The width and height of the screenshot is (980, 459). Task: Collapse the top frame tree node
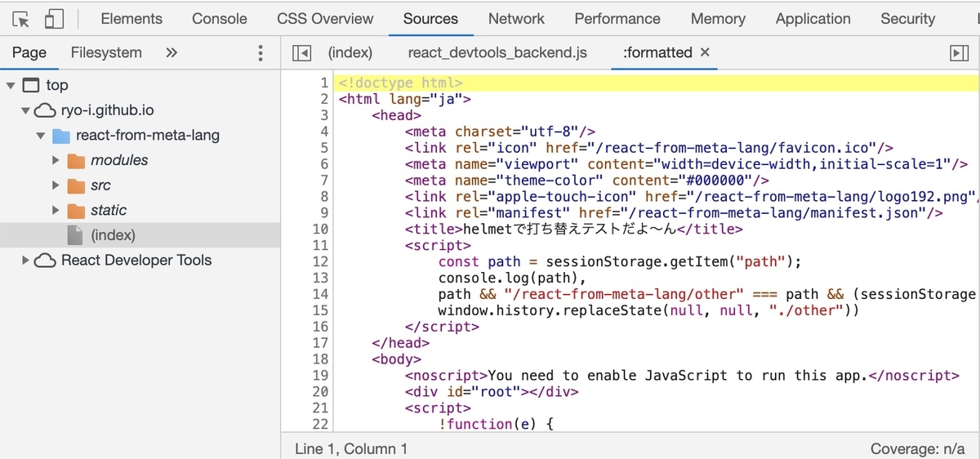[x=11, y=86]
